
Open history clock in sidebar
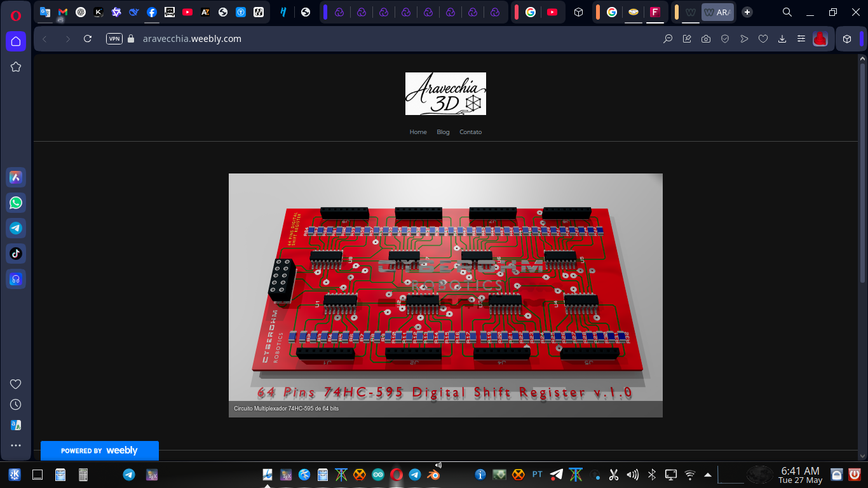tap(16, 404)
